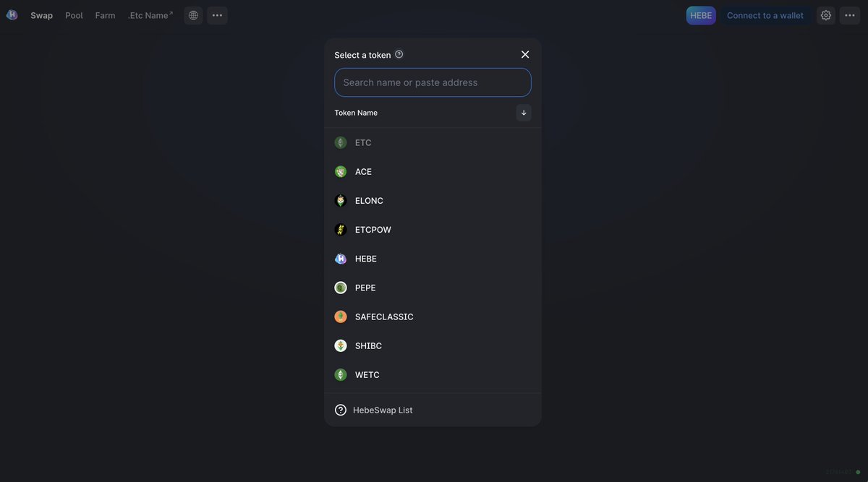Screen dimensions: 868x482
Task: Click the help question mark beside Select a token
Action: click(x=399, y=54)
